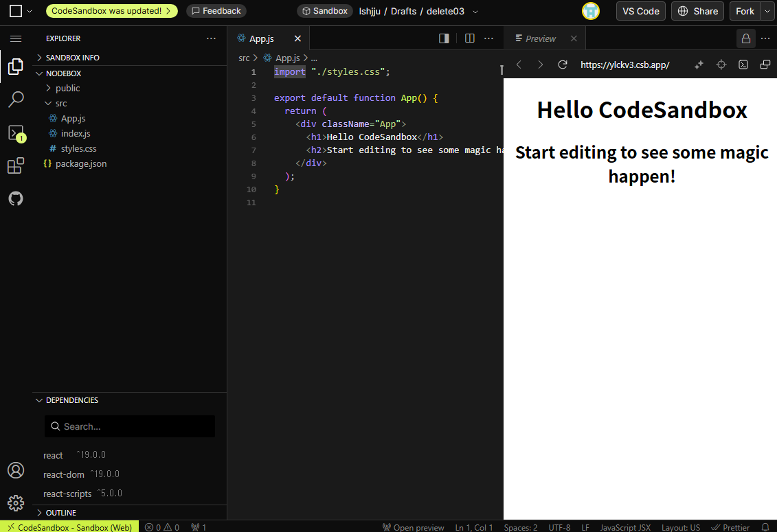This screenshot has height=532, width=777.
Task: Click the errors and warnings status indicator
Action: pyautogui.click(x=162, y=527)
